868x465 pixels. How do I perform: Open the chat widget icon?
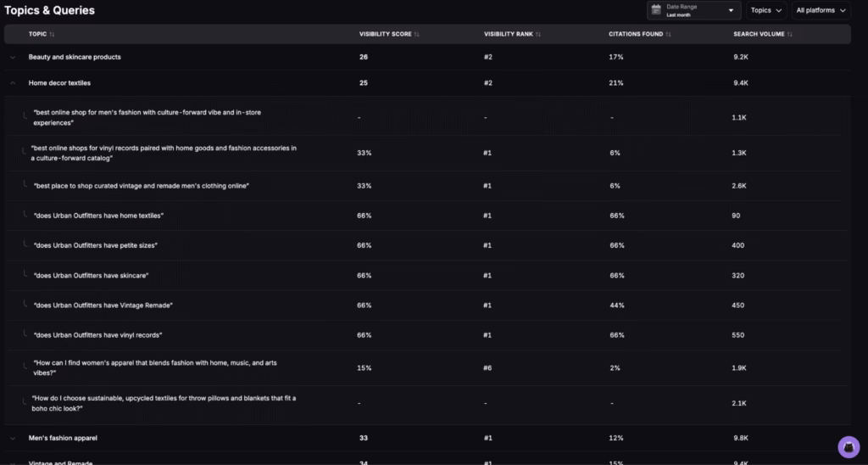click(x=849, y=446)
